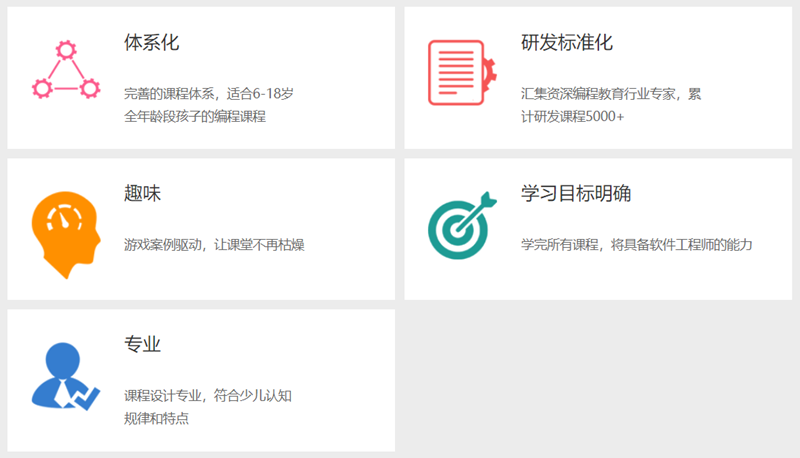Click the red document icon for 研发标准化
Image resolution: width=800 pixels, height=458 pixels.
[459, 72]
